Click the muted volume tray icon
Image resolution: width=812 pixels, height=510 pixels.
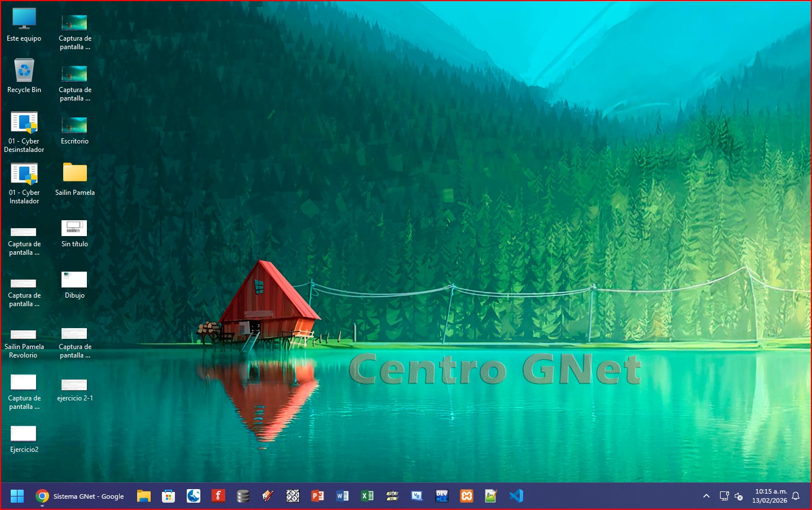coord(739,496)
